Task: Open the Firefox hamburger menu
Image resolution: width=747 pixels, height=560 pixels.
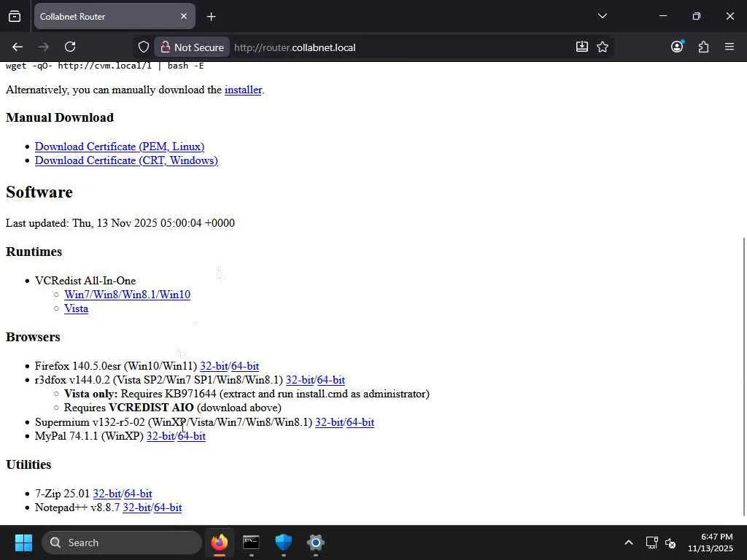Action: tap(729, 47)
